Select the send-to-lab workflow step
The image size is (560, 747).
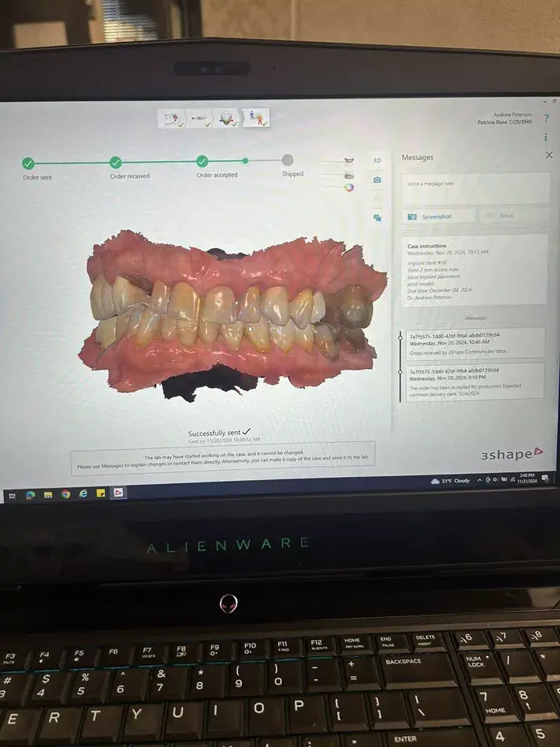[255, 118]
